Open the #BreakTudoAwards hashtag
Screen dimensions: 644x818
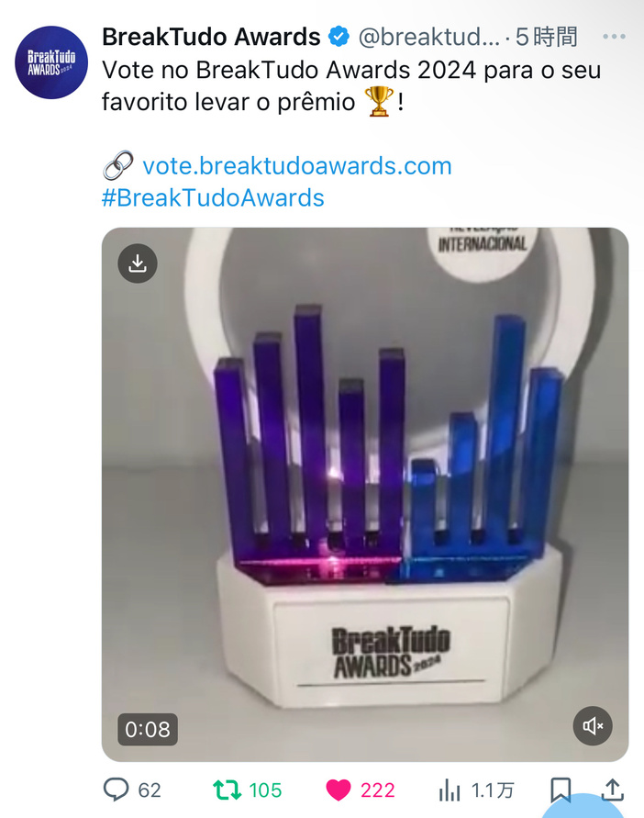tap(213, 198)
